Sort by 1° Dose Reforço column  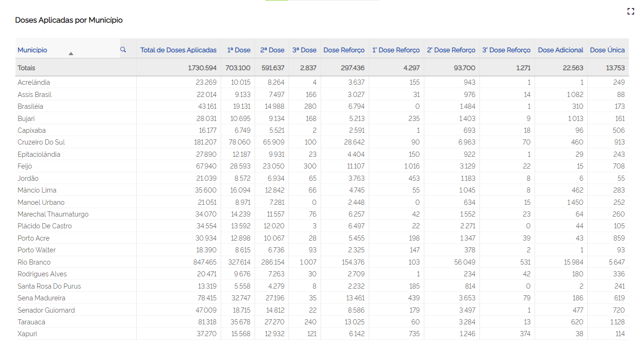(x=396, y=50)
